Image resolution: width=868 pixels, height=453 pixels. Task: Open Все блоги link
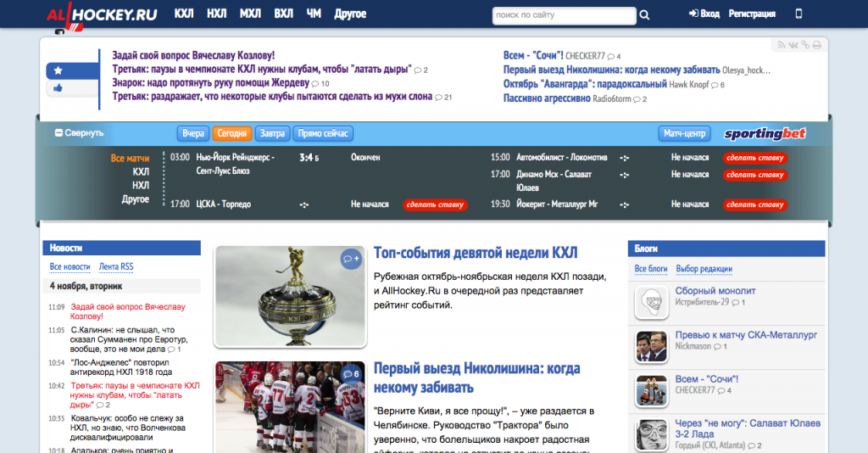tap(651, 269)
